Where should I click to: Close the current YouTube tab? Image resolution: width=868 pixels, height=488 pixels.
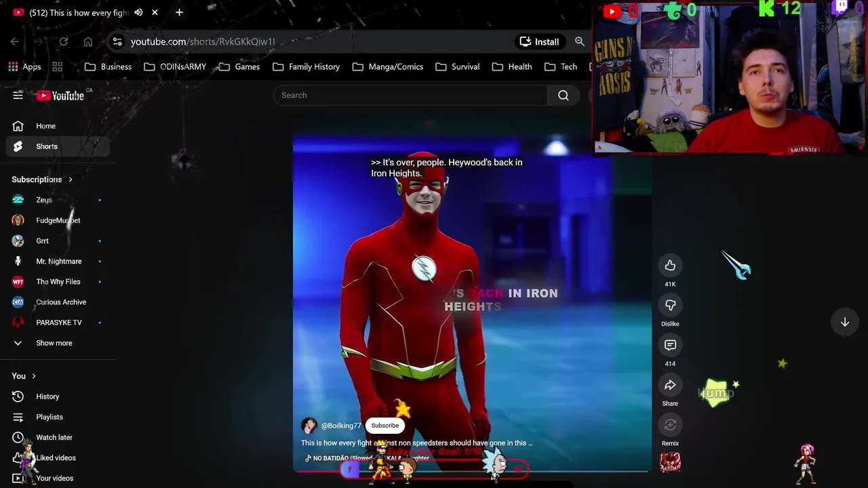[x=155, y=12]
